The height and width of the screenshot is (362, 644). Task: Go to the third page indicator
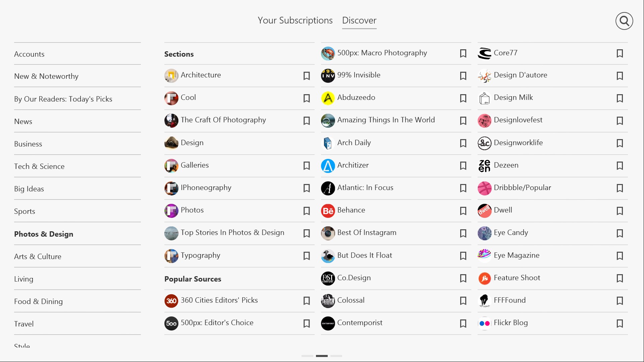point(336,356)
